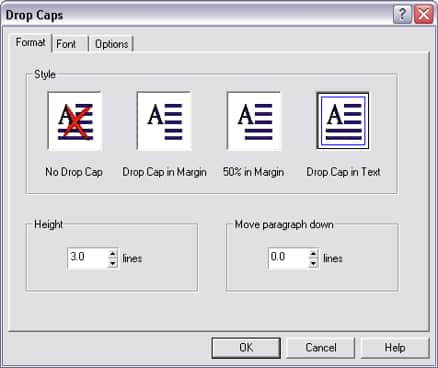Image resolution: width=438 pixels, height=368 pixels.
Task: Decrease Move paragraph down value with down arrow
Action: click(313, 263)
